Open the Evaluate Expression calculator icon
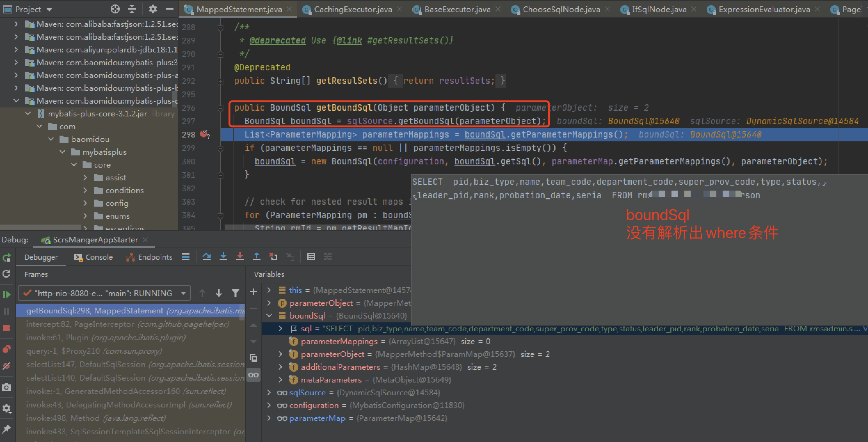 [x=311, y=257]
